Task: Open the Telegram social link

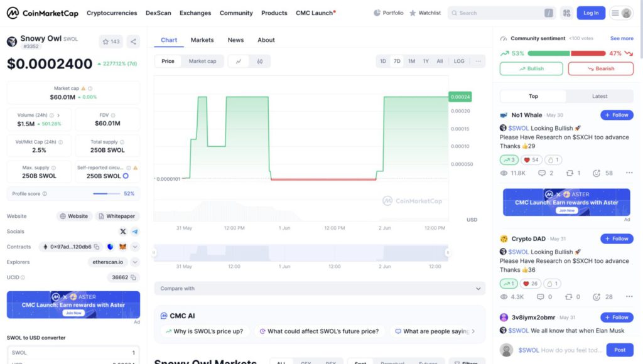Action: click(135, 232)
